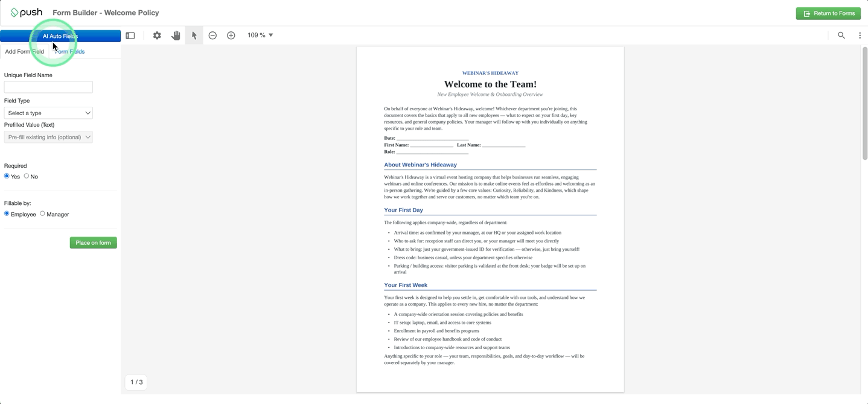Viewport: 868px width, 404px height.
Task: Open the Field Type select dropdown
Action: click(x=48, y=113)
